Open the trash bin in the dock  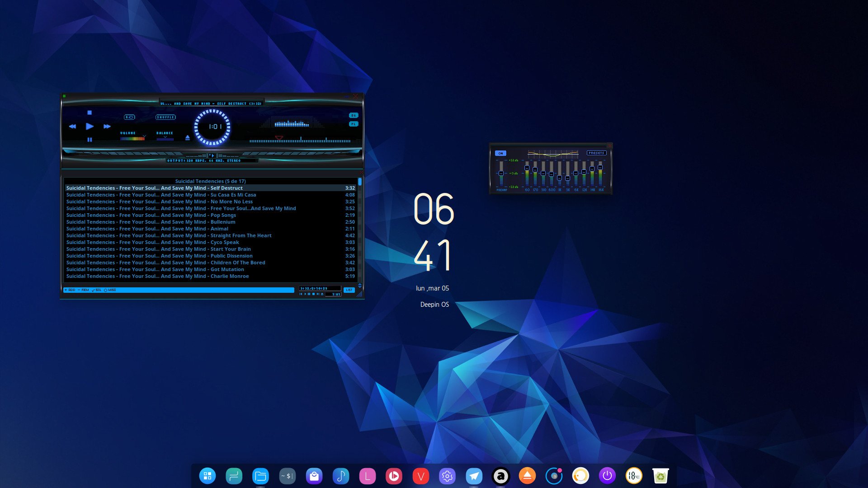click(x=660, y=476)
